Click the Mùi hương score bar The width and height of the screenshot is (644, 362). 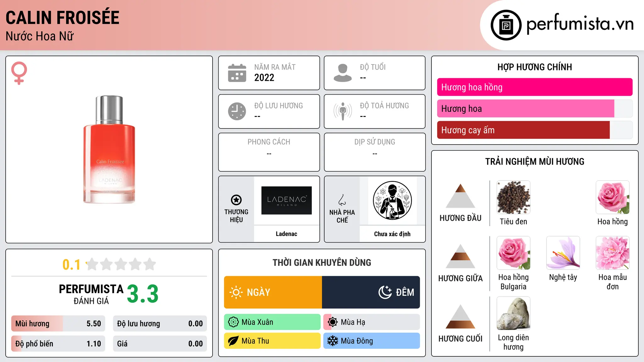[x=58, y=324]
